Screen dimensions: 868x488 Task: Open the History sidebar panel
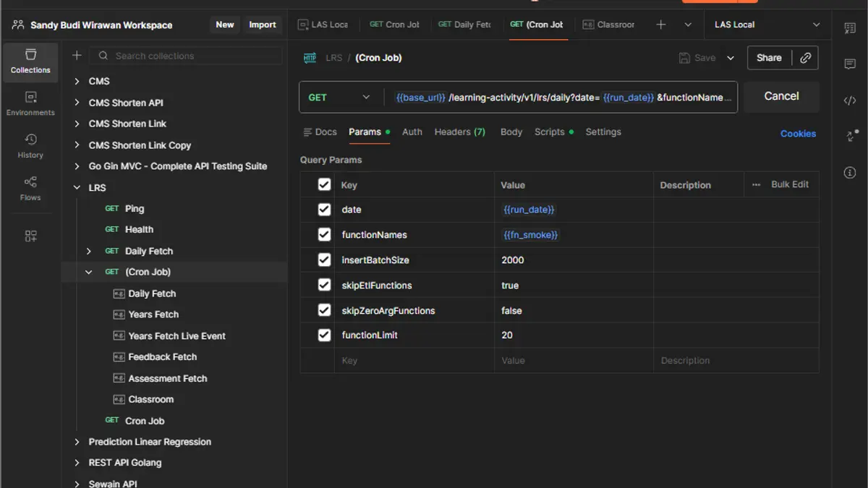click(30, 146)
